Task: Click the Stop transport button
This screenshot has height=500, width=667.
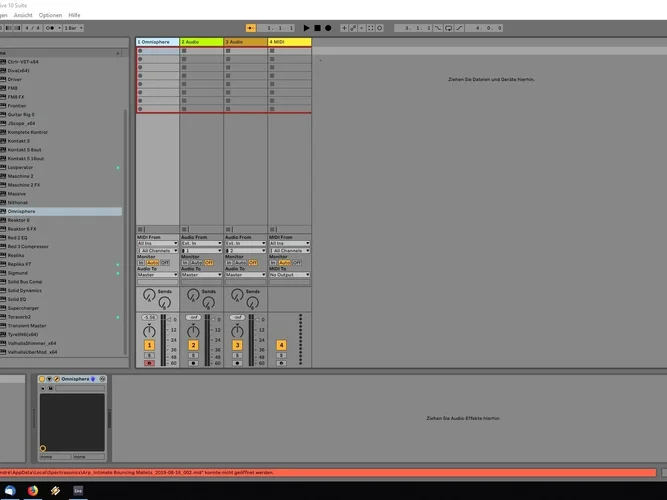Action: [x=317, y=28]
